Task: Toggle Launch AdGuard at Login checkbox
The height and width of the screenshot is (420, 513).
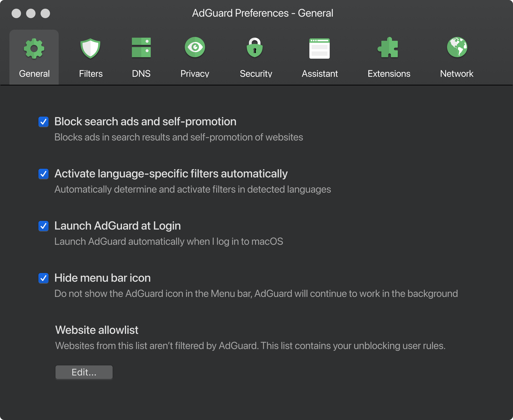Action: point(43,226)
